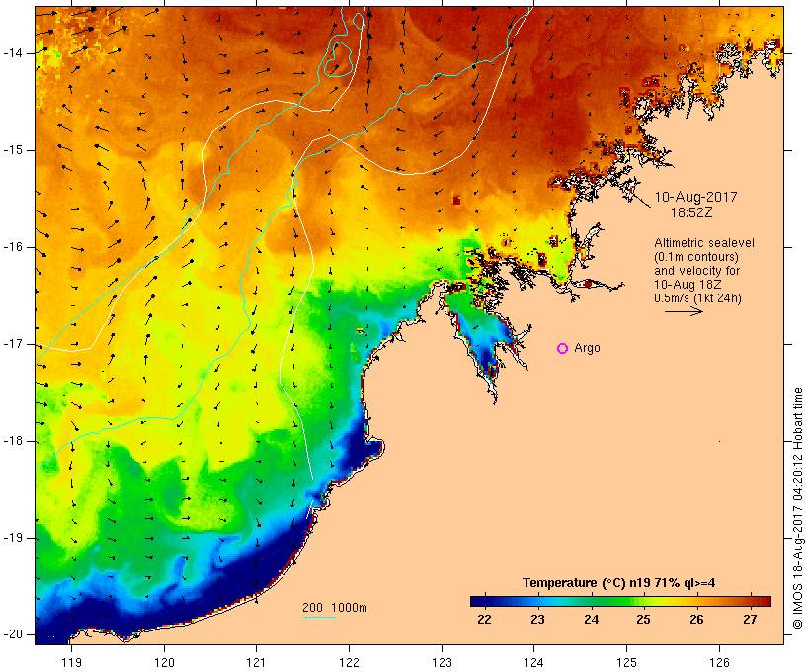Click the longitude axis label "123"
The width and height of the screenshot is (810, 672).
(x=442, y=662)
